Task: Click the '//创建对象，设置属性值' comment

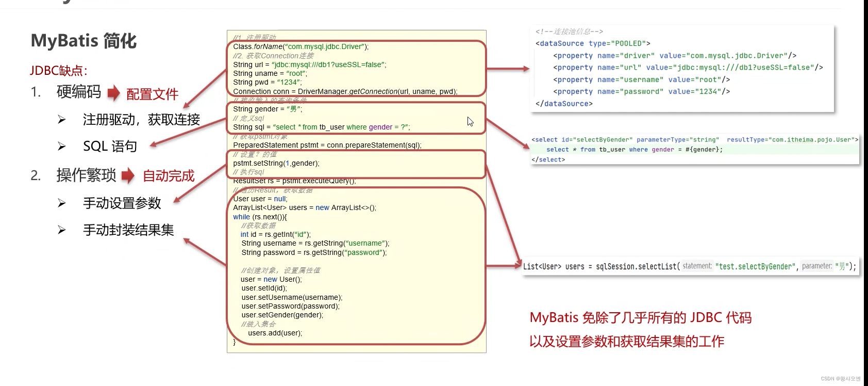Action: (x=281, y=270)
